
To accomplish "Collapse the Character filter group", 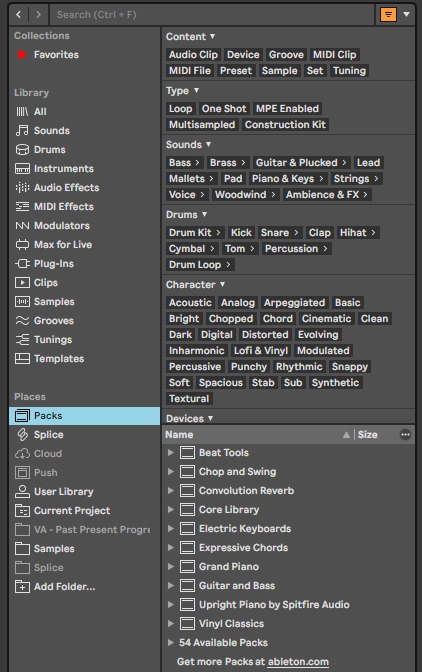I will 222,284.
